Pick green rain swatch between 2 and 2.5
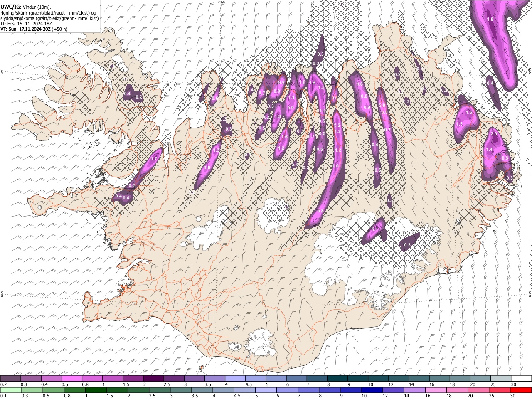Screen dimensions: 532x399 tap(138, 390)
